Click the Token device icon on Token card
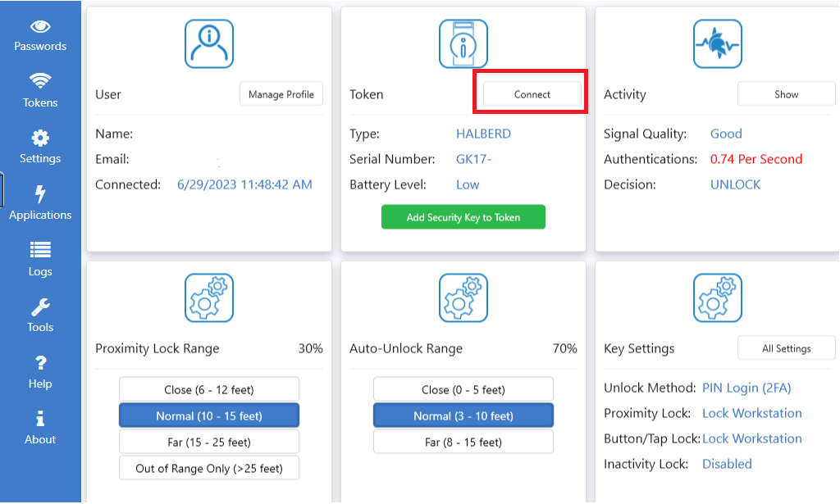840x504 pixels. (463, 43)
